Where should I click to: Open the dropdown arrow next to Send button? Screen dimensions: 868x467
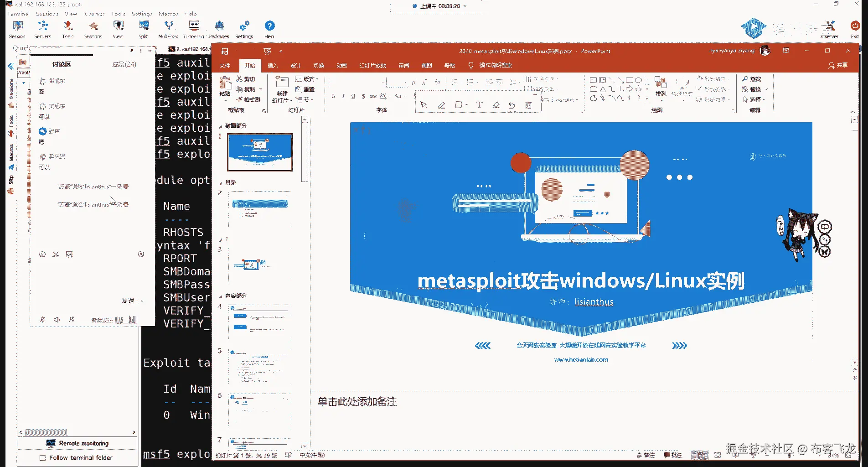(142, 301)
